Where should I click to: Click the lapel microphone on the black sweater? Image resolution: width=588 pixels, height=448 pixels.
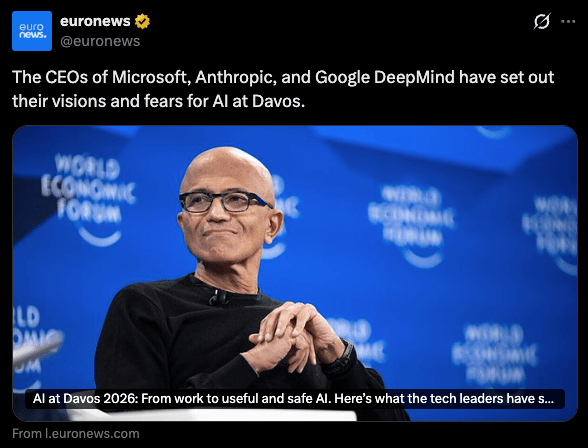218,297
